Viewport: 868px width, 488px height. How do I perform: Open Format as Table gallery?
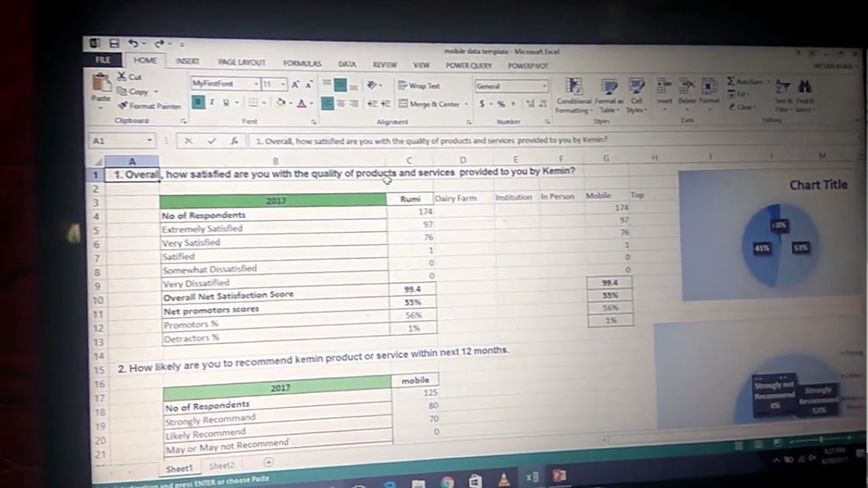pyautogui.click(x=608, y=96)
